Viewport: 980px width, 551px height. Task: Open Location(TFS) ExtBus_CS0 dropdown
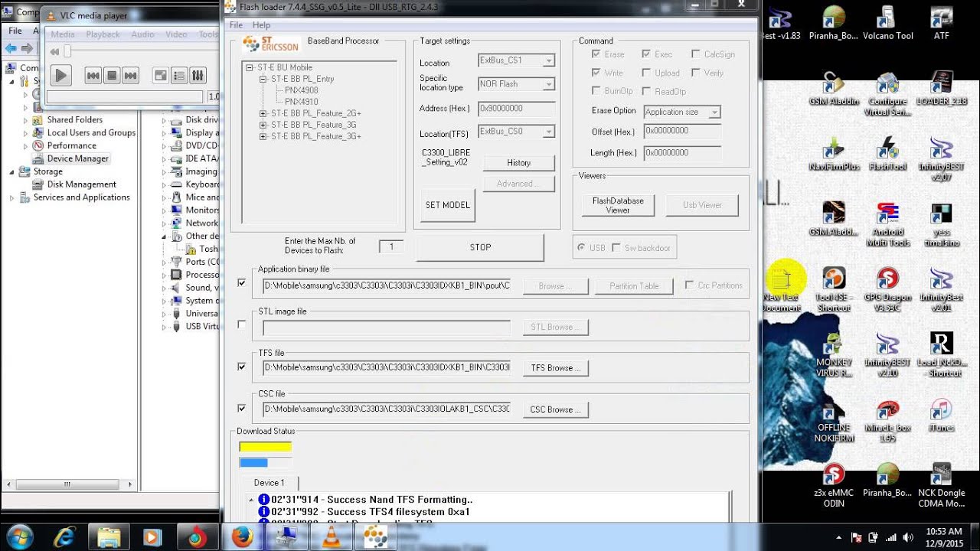(548, 132)
